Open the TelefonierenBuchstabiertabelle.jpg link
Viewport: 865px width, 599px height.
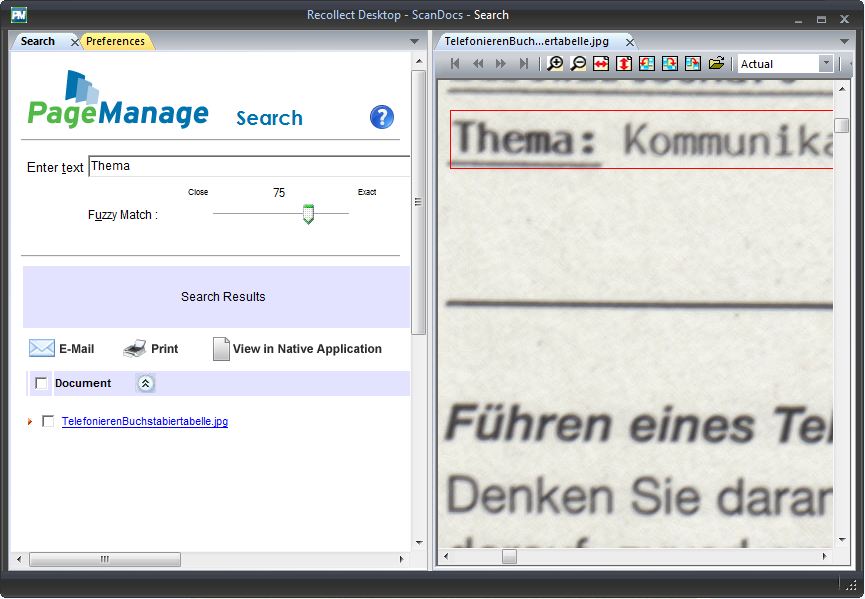click(144, 422)
